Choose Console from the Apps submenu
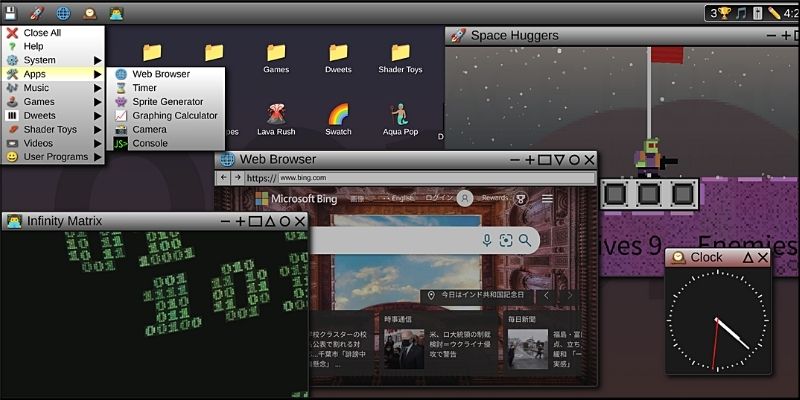 pyautogui.click(x=166, y=143)
